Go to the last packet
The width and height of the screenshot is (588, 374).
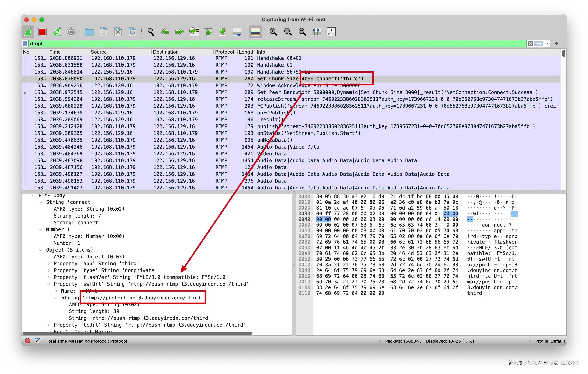tap(223, 32)
